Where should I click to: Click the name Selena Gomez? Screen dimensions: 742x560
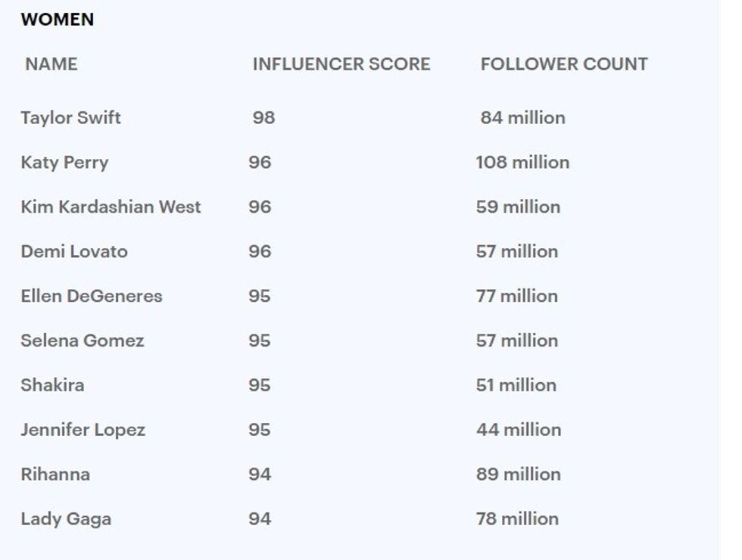point(83,341)
